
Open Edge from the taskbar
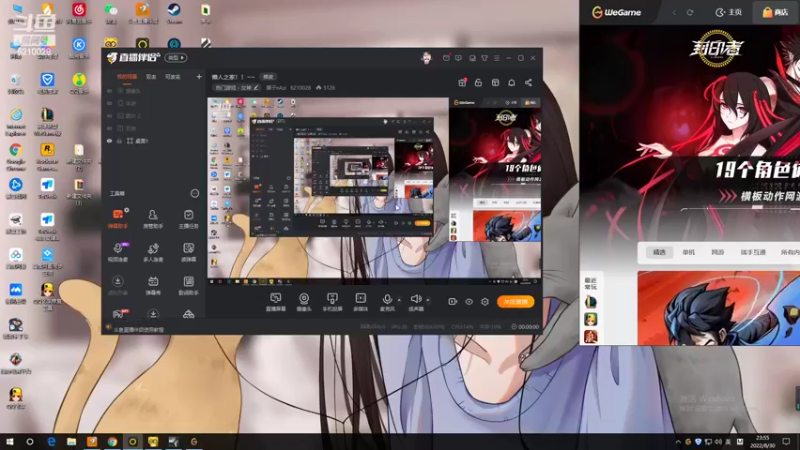(51, 442)
